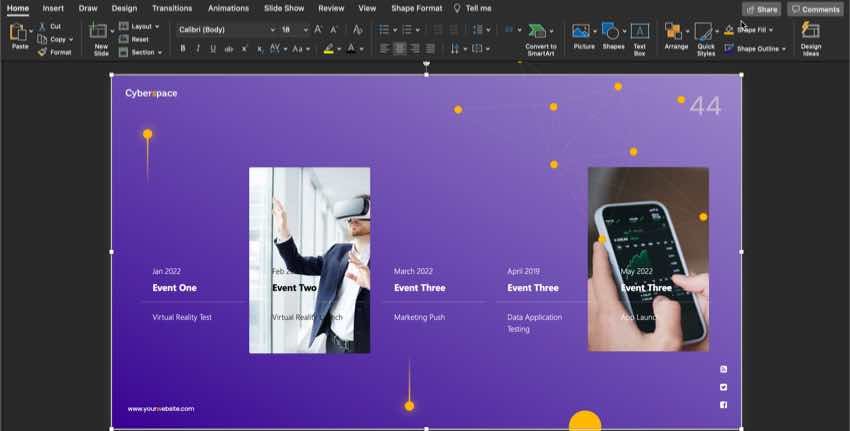Viewport: 850px width, 431px height.
Task: Select the Shapes tool
Action: click(613, 32)
